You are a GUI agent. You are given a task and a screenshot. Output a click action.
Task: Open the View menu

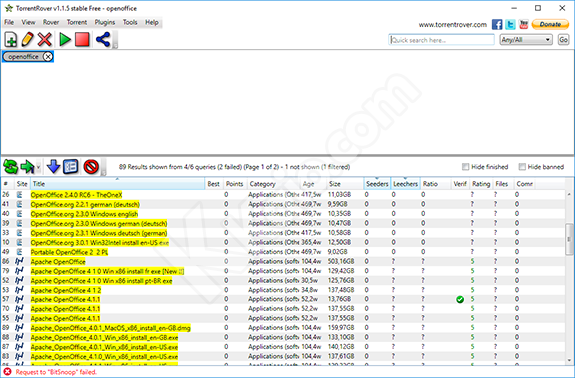tap(28, 22)
